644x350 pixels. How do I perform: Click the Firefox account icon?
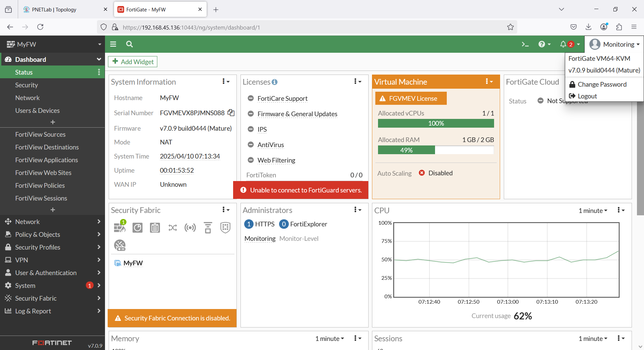click(604, 27)
